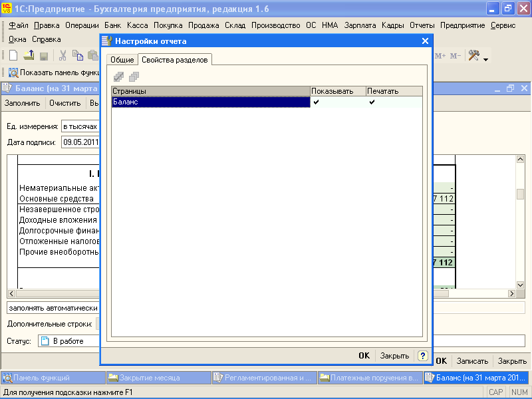Open the Операции menu
Viewport: 532px width, 399px height.
point(82,25)
